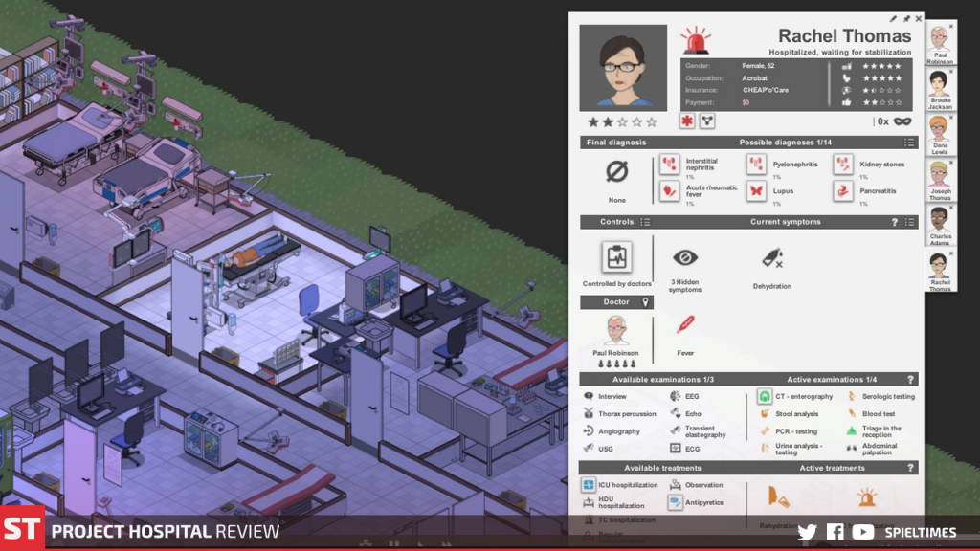Click the Blood test entry
This screenshot has width=980, height=551.
click(x=871, y=413)
